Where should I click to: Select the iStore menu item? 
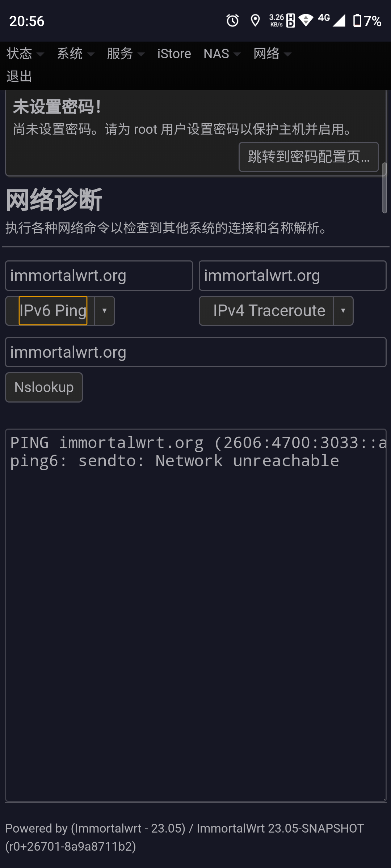click(174, 54)
